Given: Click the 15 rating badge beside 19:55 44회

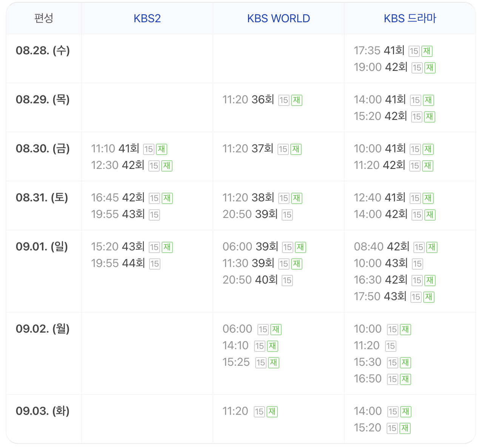Looking at the screenshot, I should pos(154,264).
